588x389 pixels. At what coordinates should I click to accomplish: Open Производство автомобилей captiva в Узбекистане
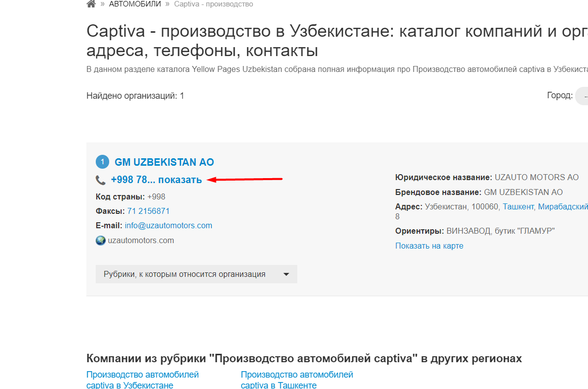142,380
